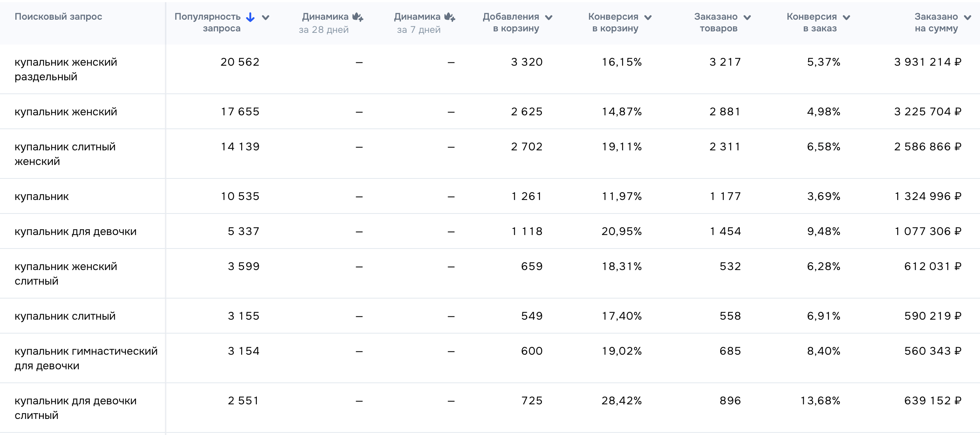Click the flame icon for Динамика за 7 дней
The height and width of the screenshot is (435, 980).
(450, 17)
